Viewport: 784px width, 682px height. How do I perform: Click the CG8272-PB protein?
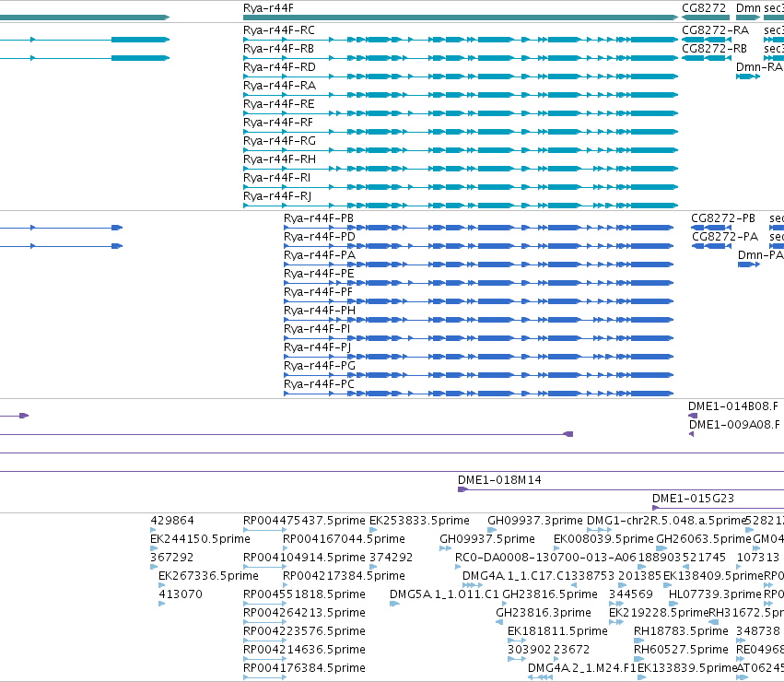pyautogui.click(x=723, y=218)
